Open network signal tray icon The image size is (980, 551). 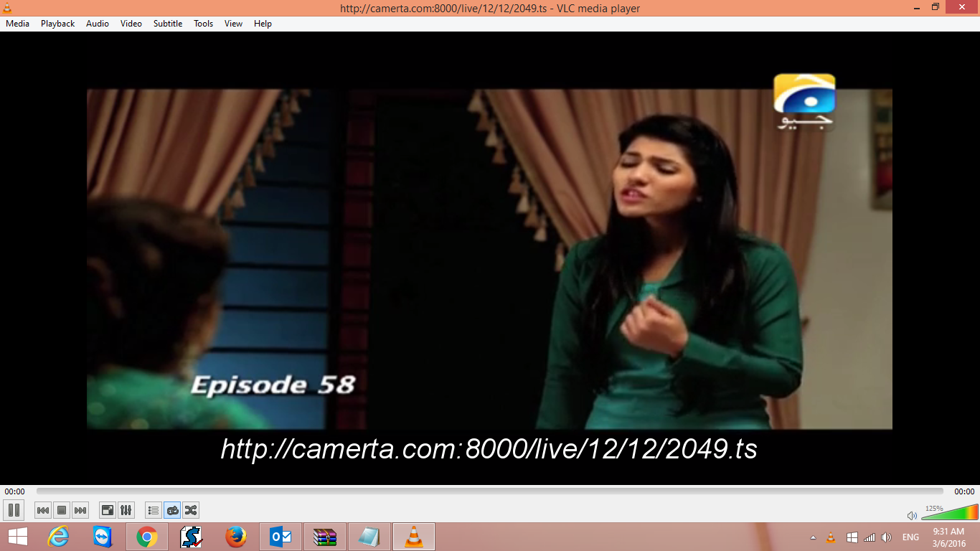coord(870,537)
